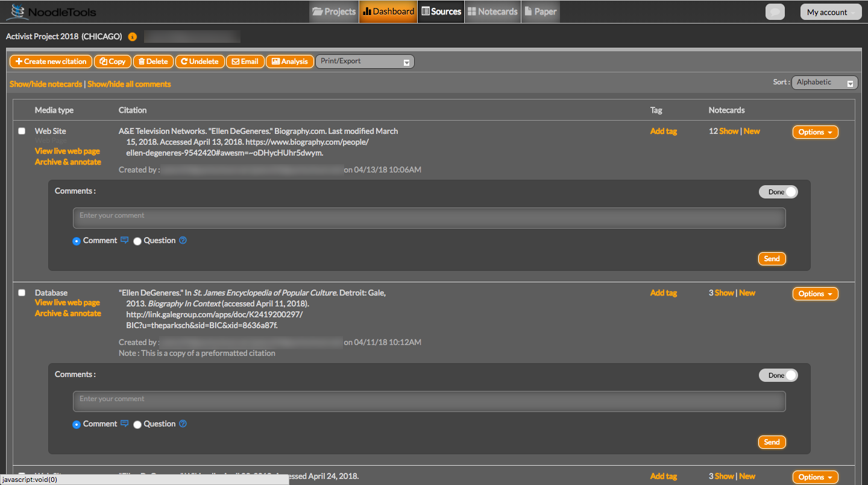The height and width of the screenshot is (485, 868).
Task: Open Options menu for Database citation
Action: coord(815,294)
